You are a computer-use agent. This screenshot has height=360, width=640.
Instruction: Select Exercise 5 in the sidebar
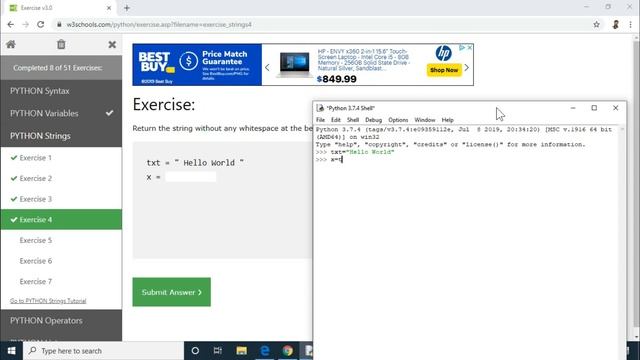pos(61,240)
